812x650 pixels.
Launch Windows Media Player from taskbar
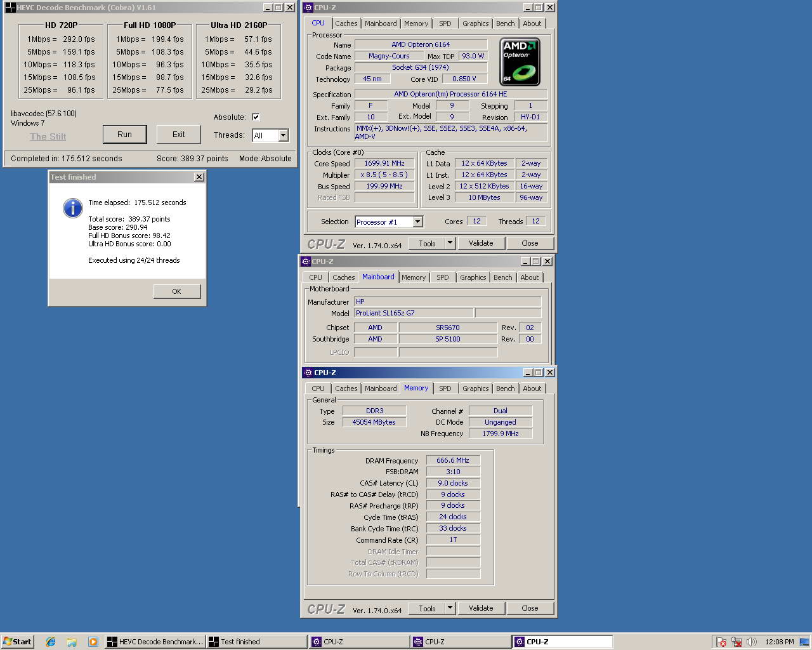(x=93, y=642)
